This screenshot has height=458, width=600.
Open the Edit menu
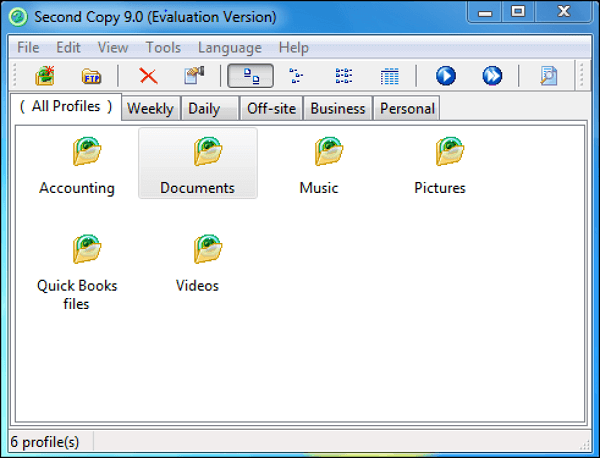pyautogui.click(x=68, y=47)
